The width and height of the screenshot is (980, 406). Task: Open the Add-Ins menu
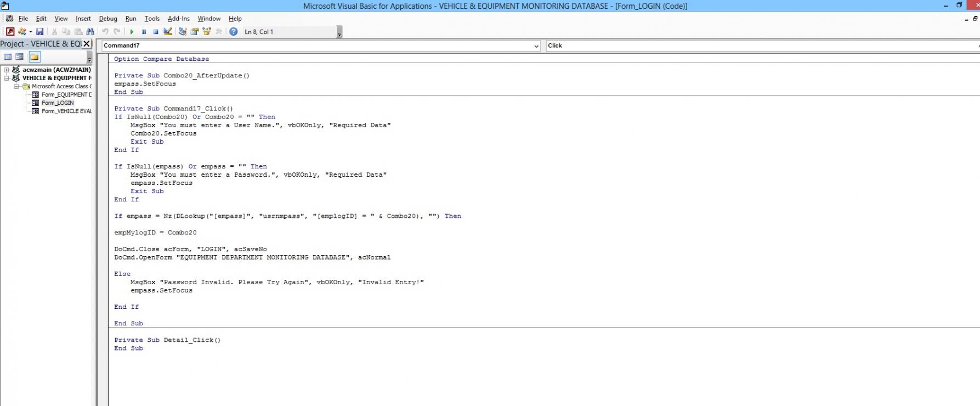coord(179,19)
